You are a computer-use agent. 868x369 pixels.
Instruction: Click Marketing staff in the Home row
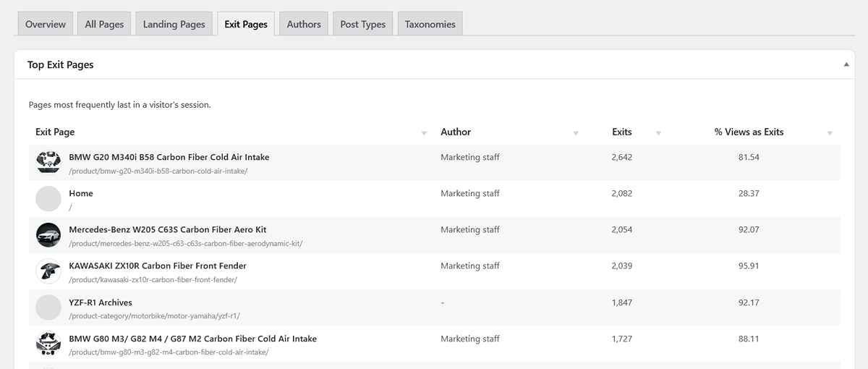[470, 193]
